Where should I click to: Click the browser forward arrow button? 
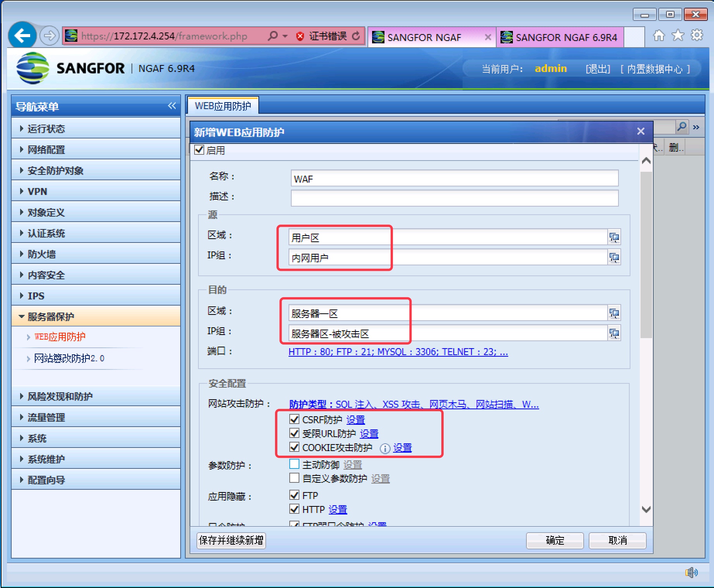[50, 36]
